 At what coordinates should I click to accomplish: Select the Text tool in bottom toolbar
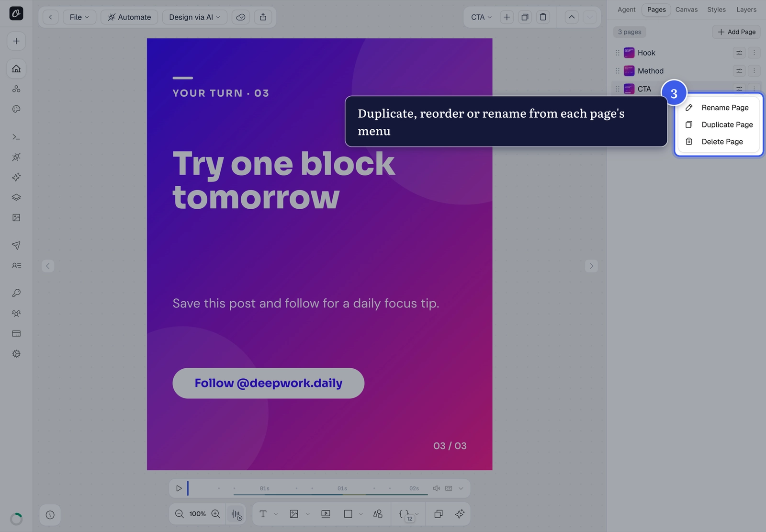[x=263, y=514]
